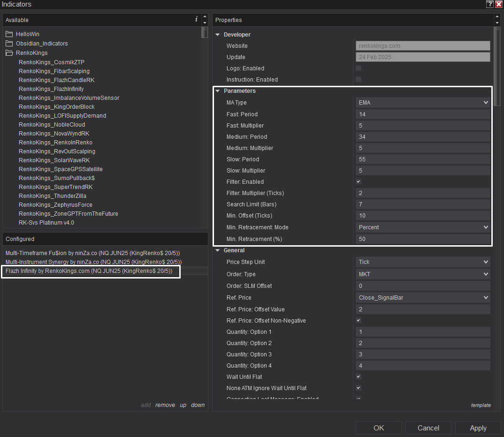
Task: Toggle Logo: Enabled checkbox
Action: (359, 68)
